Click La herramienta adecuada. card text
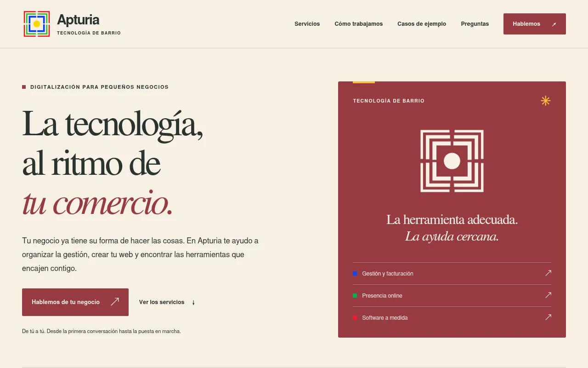The width and height of the screenshot is (588, 368). 452,220
